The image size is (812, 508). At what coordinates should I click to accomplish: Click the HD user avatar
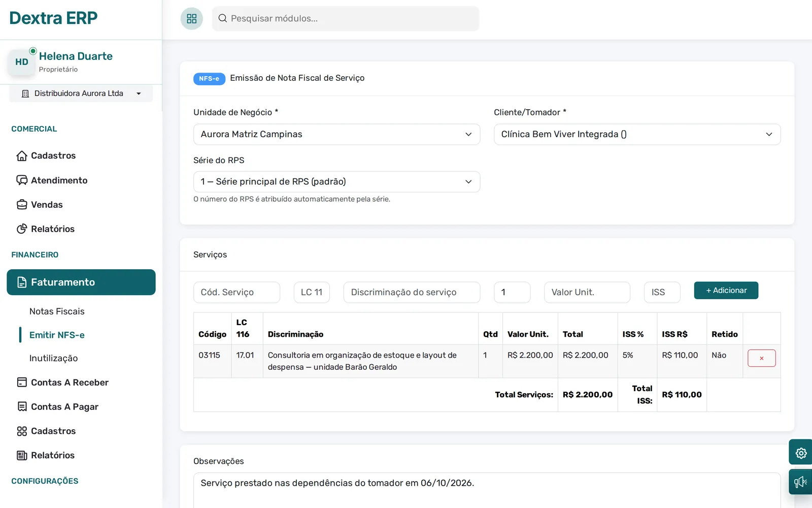tap(22, 62)
